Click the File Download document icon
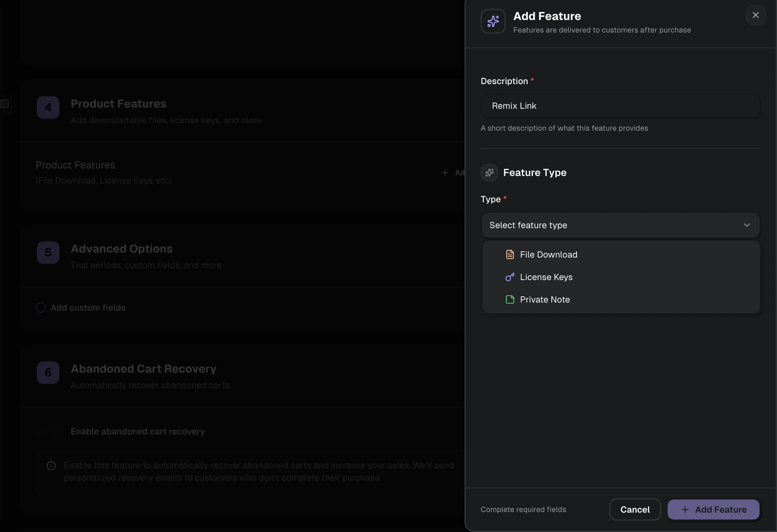The image size is (777, 532). pos(509,254)
